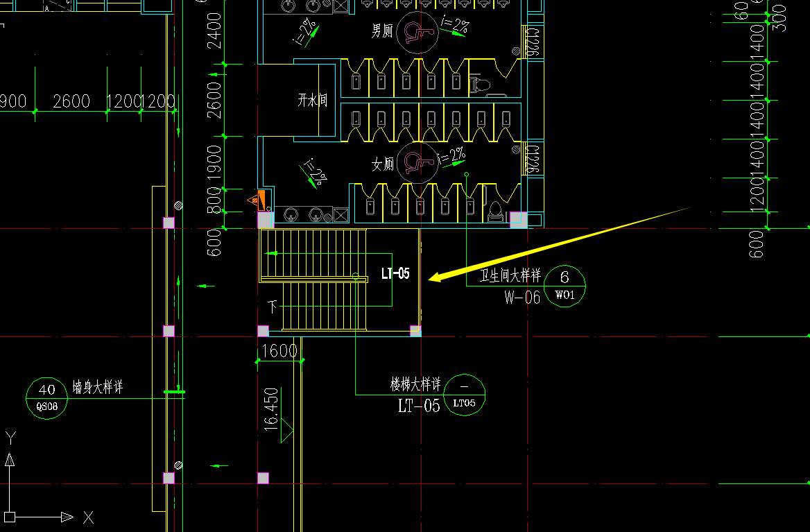Click the yellow arrowhead pointing at the stairwell
The image size is (810, 532).
pos(438,276)
